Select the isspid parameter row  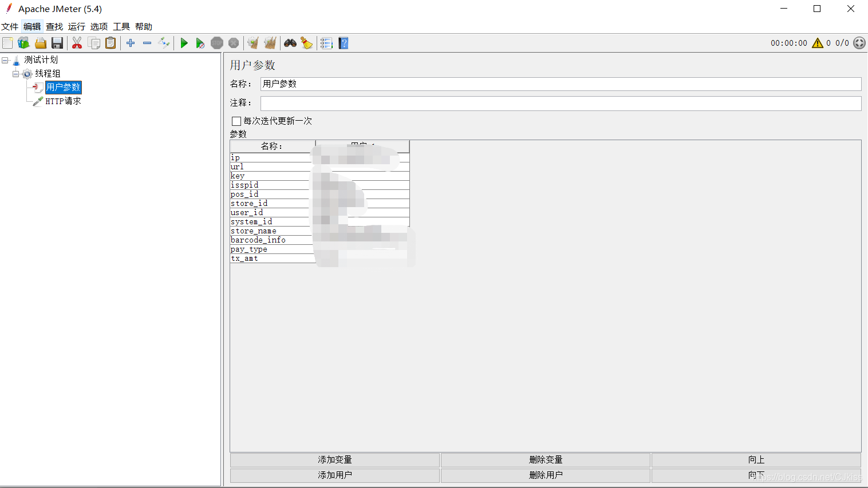[319, 185]
